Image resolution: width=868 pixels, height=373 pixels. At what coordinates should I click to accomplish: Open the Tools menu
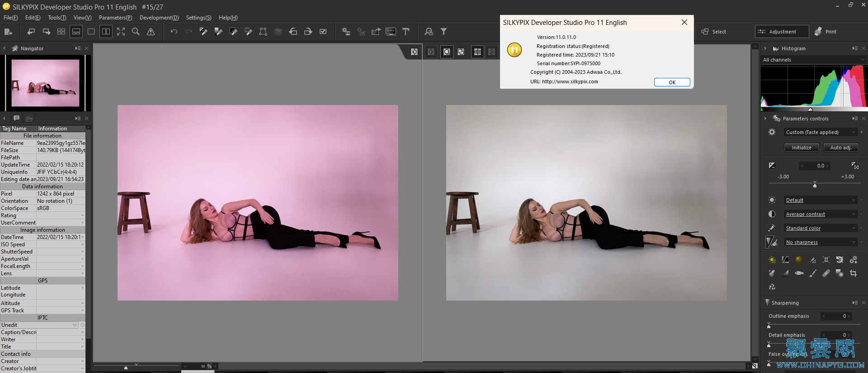pyautogui.click(x=57, y=18)
